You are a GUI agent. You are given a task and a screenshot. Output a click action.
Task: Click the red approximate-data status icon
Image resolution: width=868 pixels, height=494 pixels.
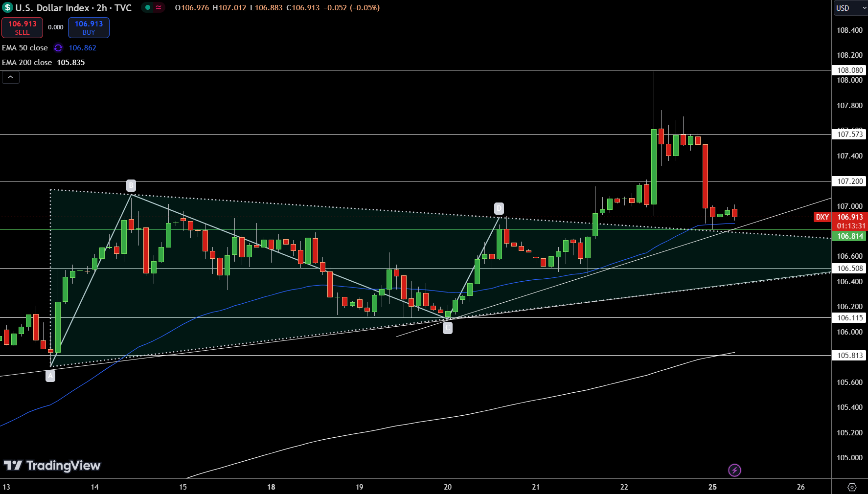coord(159,7)
